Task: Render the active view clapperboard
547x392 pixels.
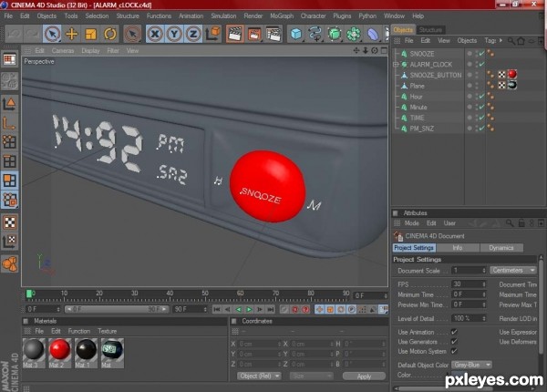Action: pos(235,34)
